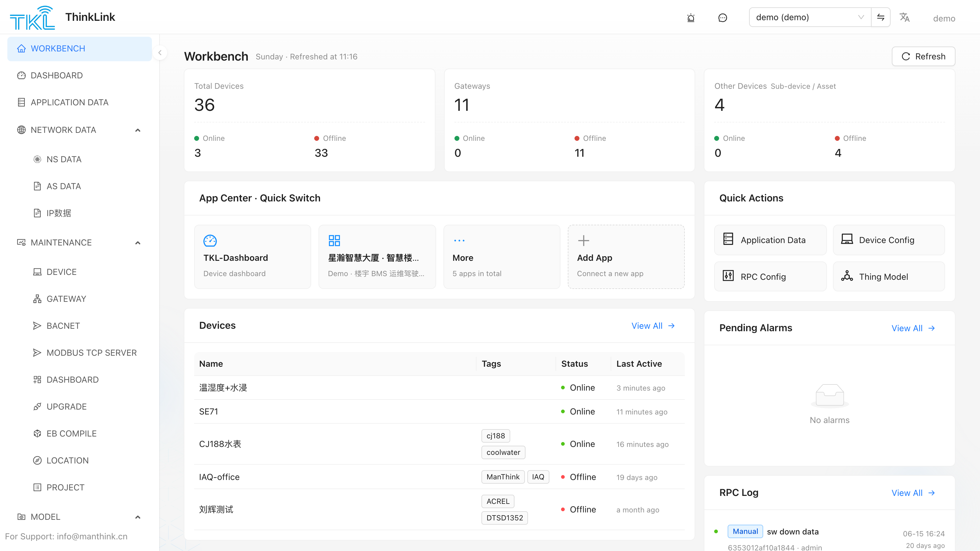Click the Device Config laptop icon

(x=847, y=239)
